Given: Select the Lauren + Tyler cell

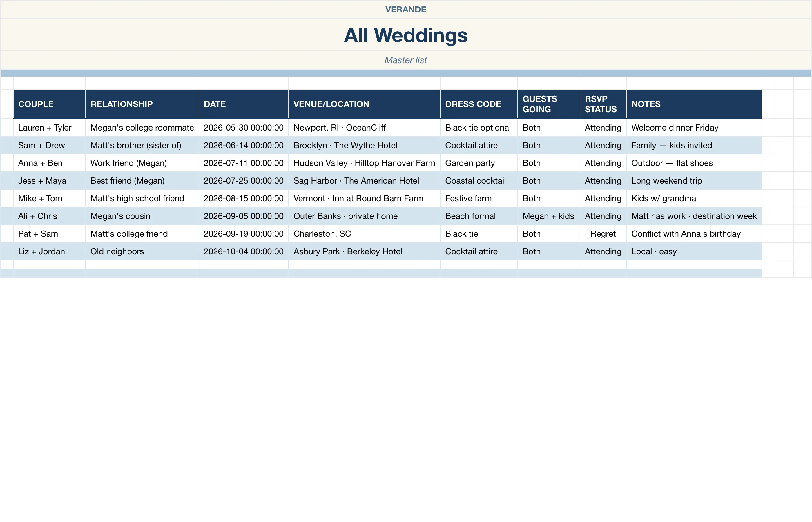Looking at the screenshot, I should [50, 127].
